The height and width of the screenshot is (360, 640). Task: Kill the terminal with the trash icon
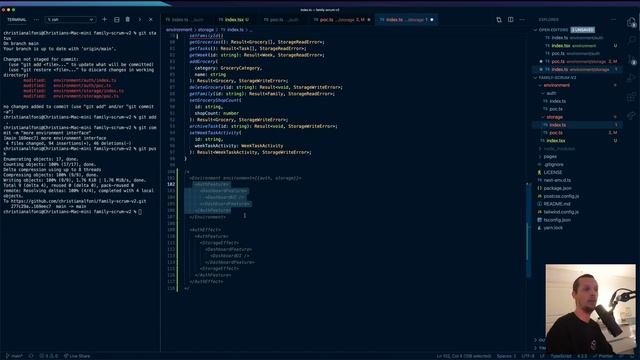click(128, 19)
